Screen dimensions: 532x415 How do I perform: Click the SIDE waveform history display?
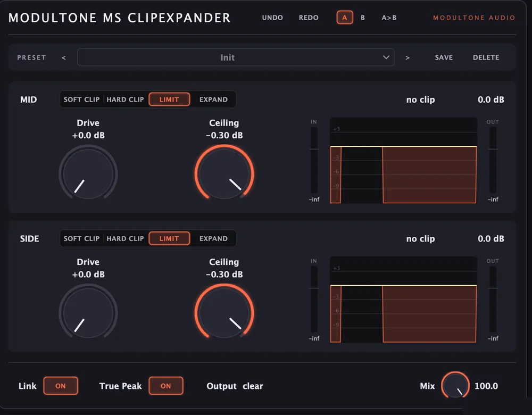tap(403, 300)
